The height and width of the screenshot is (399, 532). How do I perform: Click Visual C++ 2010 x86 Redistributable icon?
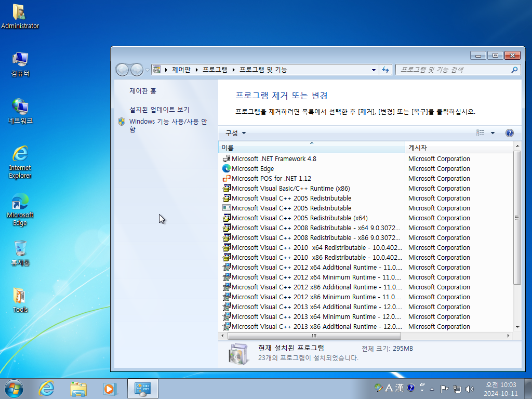click(227, 258)
